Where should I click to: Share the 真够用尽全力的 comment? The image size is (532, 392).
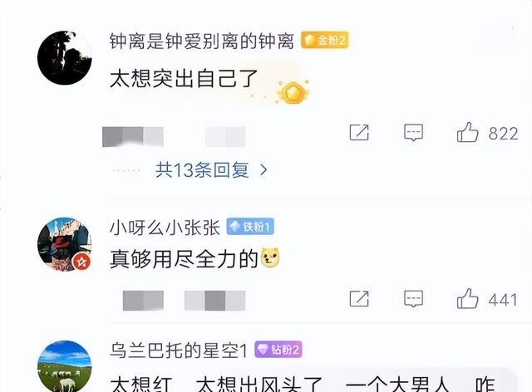(x=359, y=298)
